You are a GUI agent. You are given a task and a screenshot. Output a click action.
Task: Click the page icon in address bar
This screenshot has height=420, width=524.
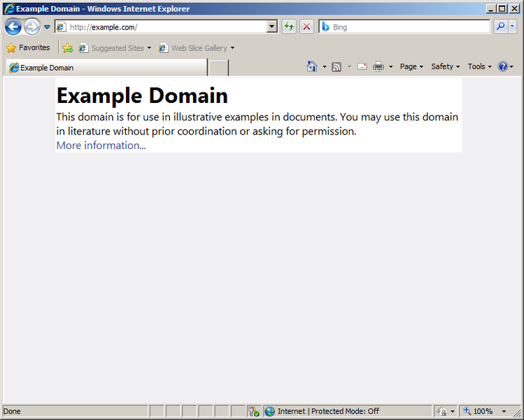click(x=61, y=27)
